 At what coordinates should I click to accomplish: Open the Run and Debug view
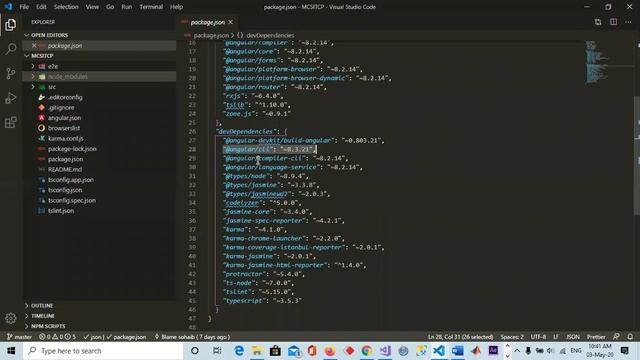coord(11,98)
